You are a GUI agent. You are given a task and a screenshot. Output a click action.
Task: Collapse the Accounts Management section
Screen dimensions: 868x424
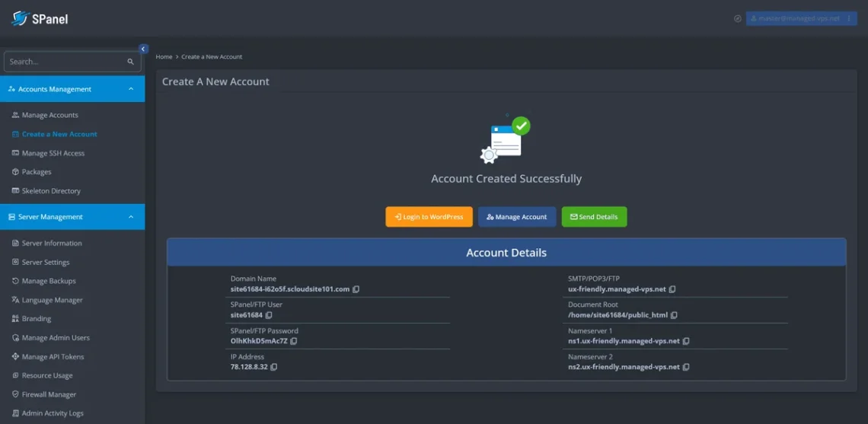[131, 89]
